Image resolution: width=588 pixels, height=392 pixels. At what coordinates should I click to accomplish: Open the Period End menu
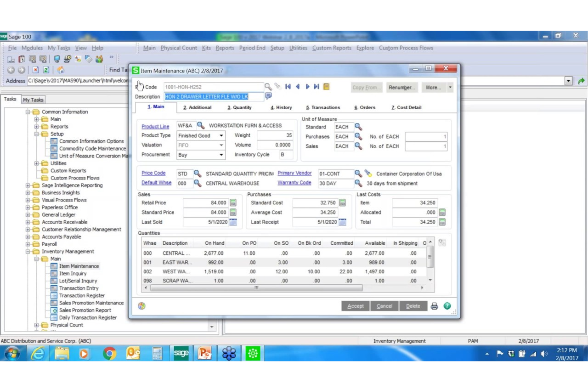[252, 48]
